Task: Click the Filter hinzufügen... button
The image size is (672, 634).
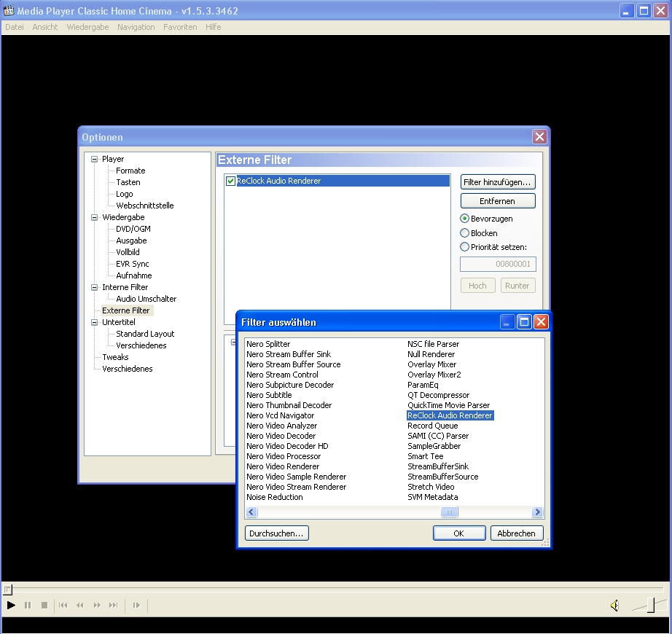Action: (x=498, y=182)
